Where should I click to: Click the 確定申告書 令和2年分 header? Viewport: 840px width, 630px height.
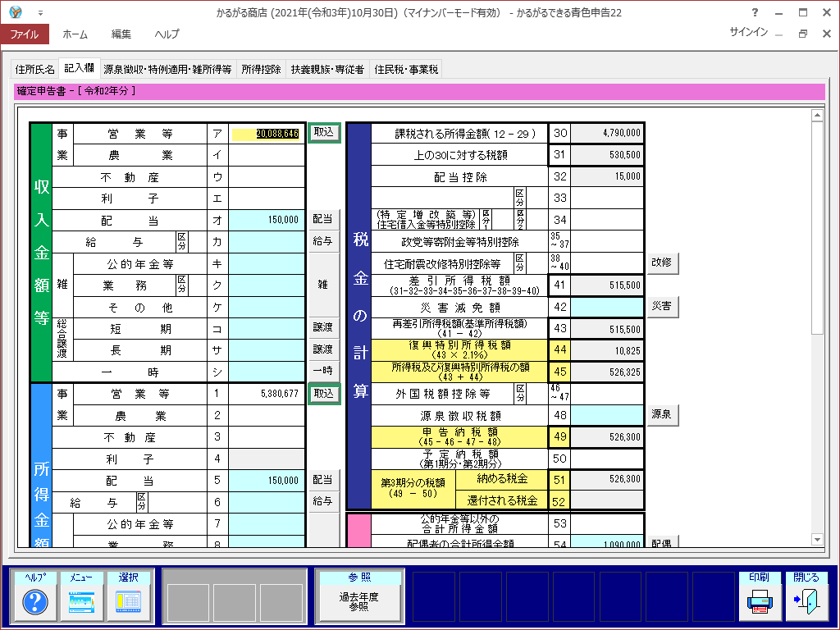419,91
